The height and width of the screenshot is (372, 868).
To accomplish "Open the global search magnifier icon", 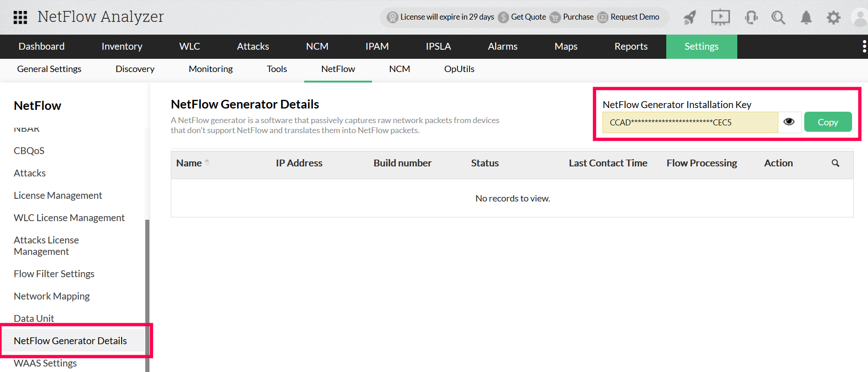I will tap(778, 17).
